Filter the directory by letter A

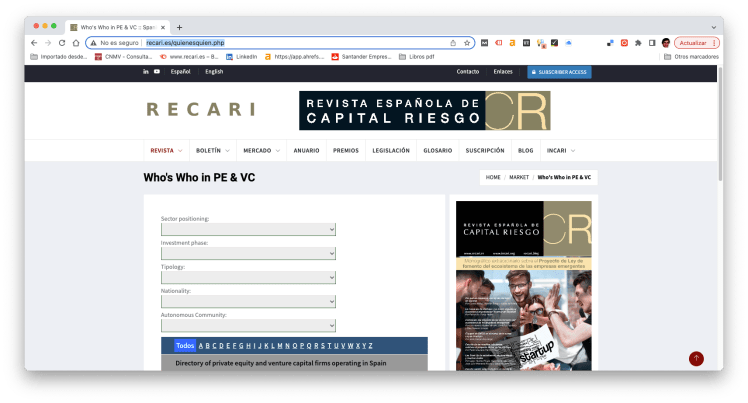(x=201, y=346)
